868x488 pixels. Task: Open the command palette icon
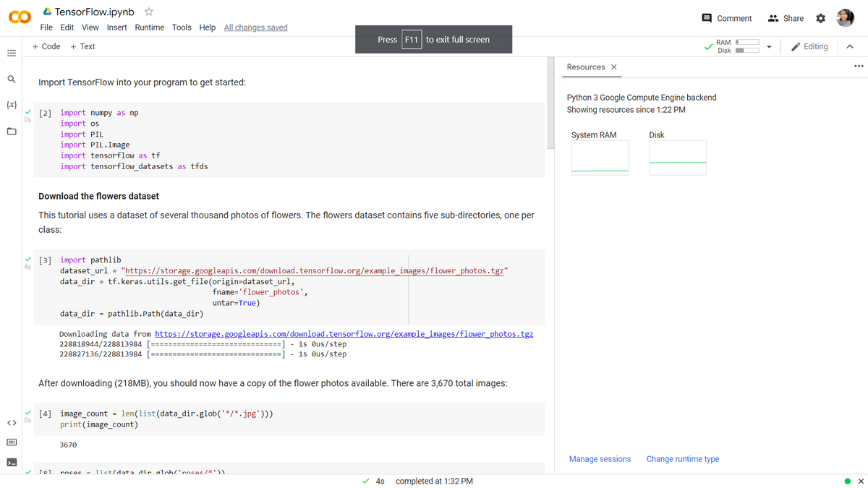pyautogui.click(x=12, y=442)
